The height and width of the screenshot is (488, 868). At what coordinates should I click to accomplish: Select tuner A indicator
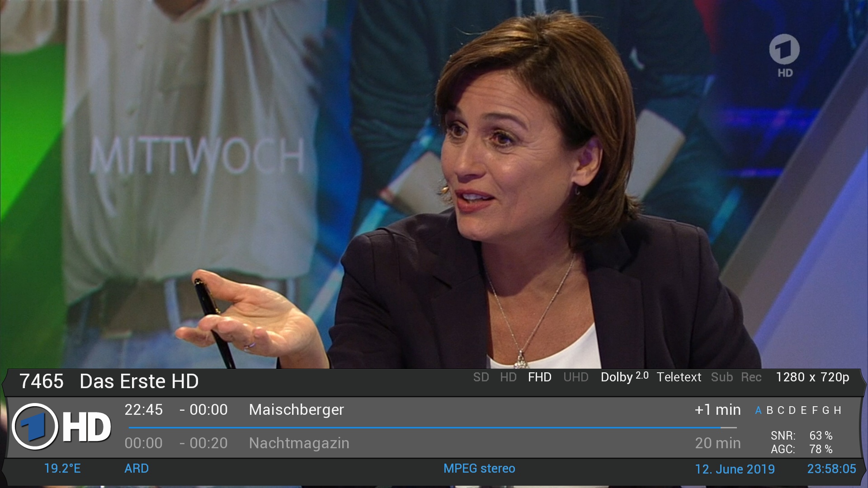758,410
